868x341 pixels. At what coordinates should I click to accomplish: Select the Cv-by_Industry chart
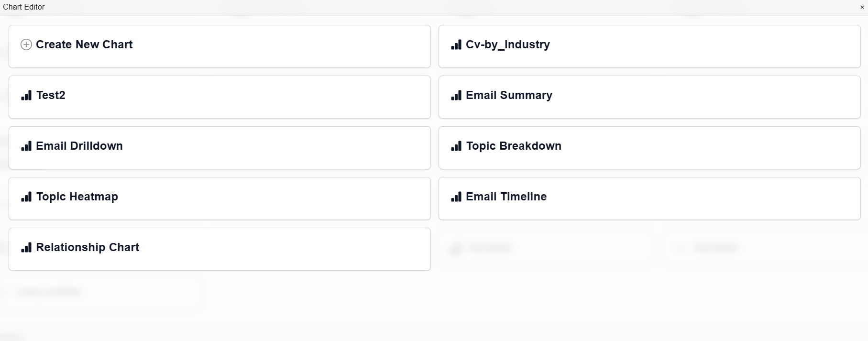[x=649, y=46]
